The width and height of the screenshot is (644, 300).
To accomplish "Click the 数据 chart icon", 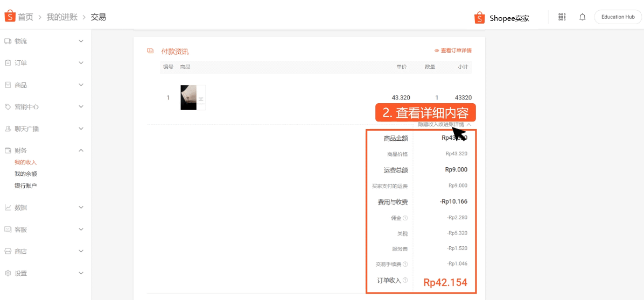I will click(8, 208).
